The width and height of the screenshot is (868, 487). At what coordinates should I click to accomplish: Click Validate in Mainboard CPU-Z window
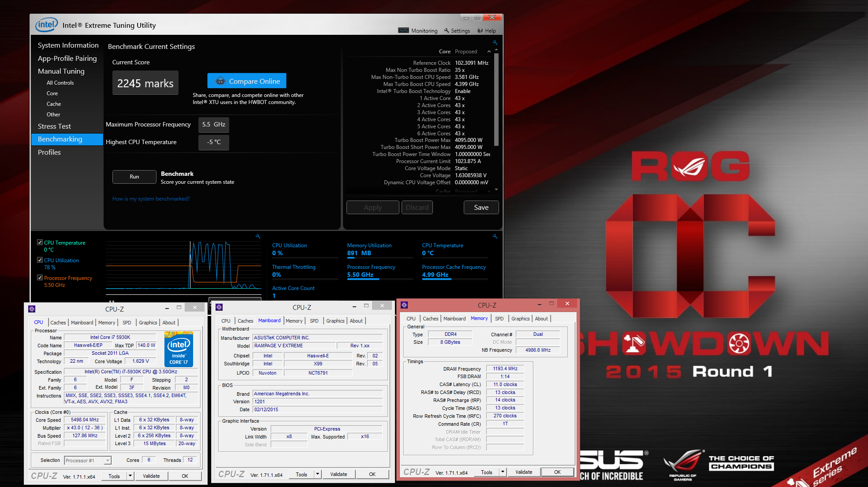point(339,474)
